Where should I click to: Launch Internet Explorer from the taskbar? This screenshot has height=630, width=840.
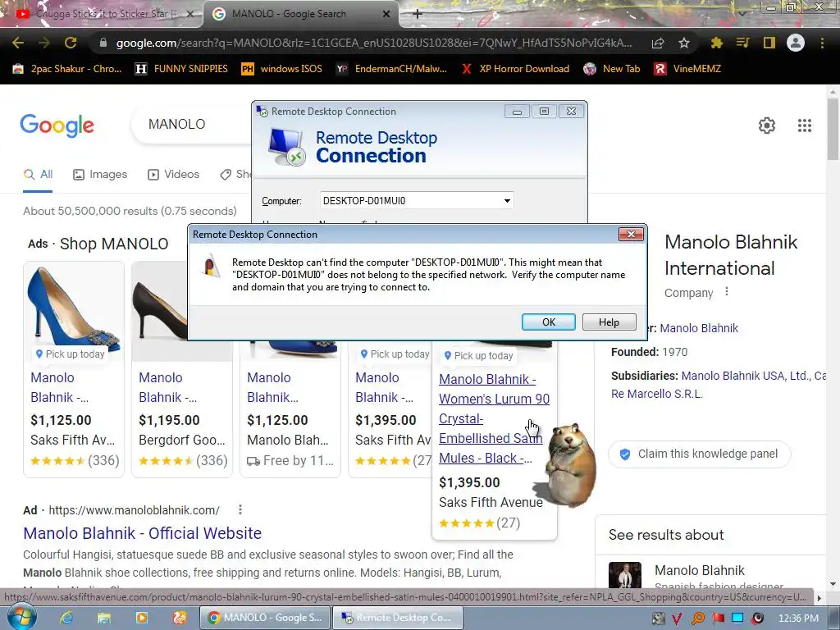(66, 619)
